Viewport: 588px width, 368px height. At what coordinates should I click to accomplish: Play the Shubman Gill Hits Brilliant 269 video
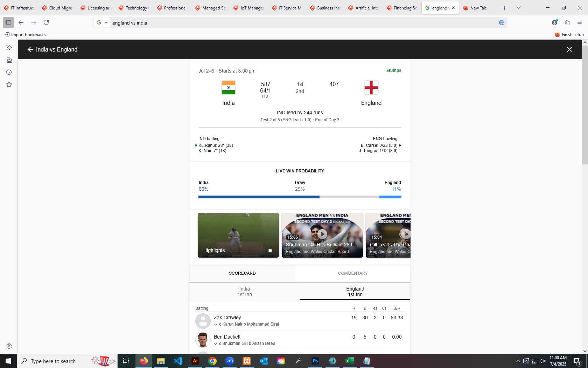coord(322,235)
